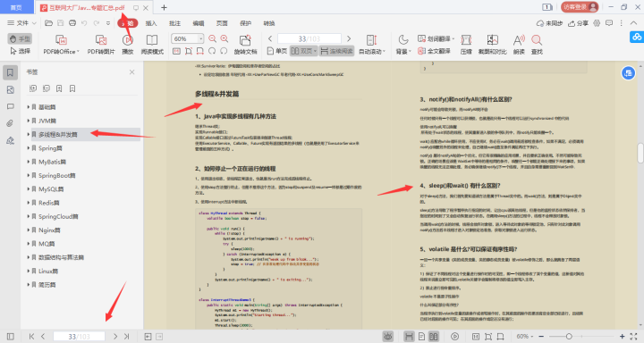The image size is (644, 343).
Task: Click the 朗读 read-aloud icon
Action: tap(519, 45)
